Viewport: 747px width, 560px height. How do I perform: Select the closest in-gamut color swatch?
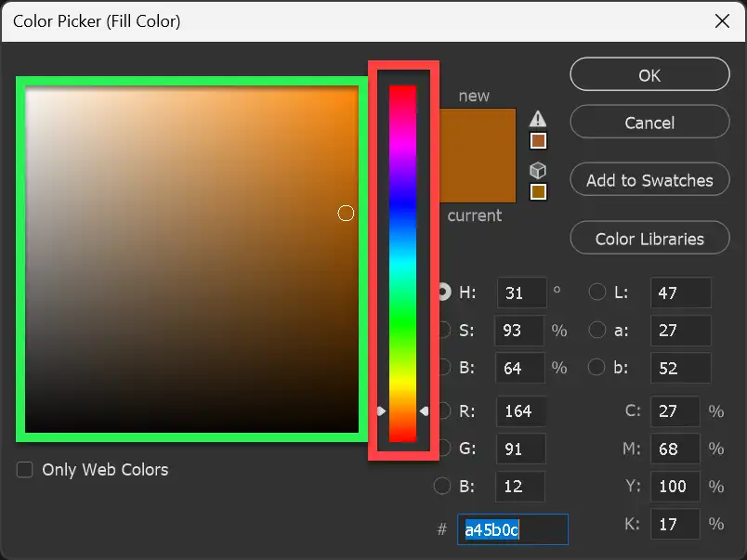536,140
